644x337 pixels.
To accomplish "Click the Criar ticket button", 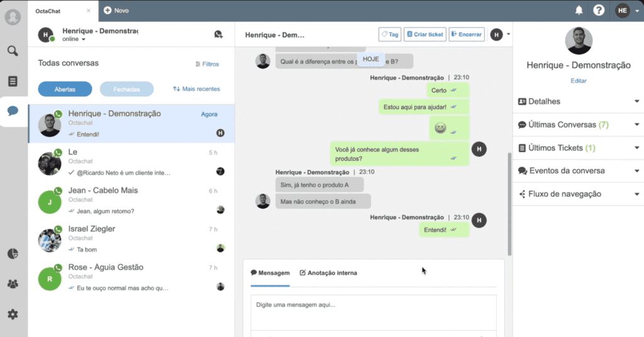I will pos(425,35).
